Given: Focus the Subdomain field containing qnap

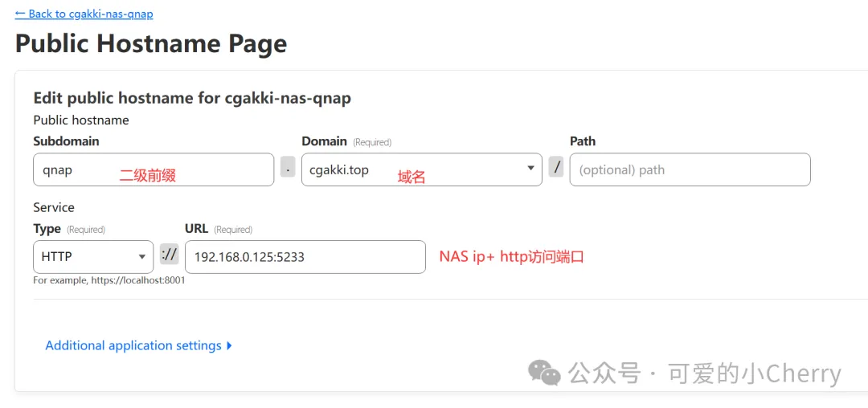Looking at the screenshot, I should click(x=154, y=169).
